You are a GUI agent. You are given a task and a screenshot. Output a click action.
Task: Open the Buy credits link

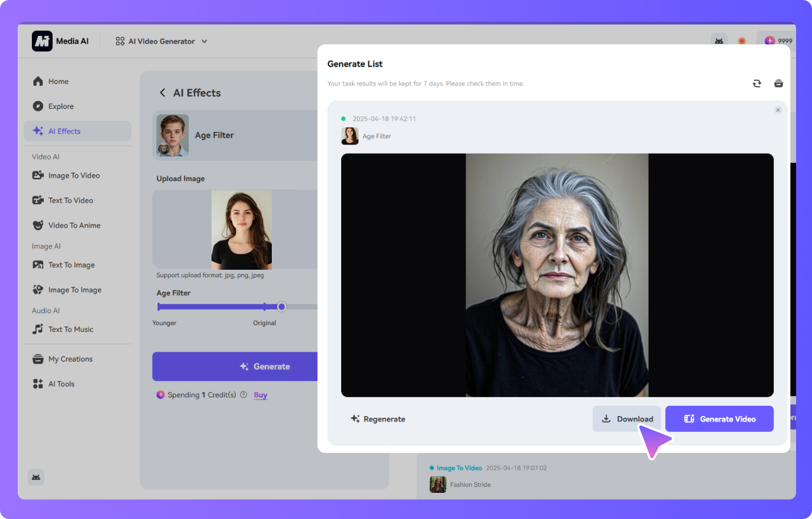260,394
